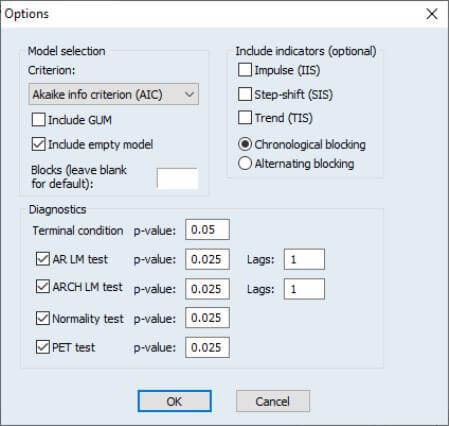Select Alternating blocking radio button
This screenshot has width=449, height=426.
pyautogui.click(x=245, y=163)
